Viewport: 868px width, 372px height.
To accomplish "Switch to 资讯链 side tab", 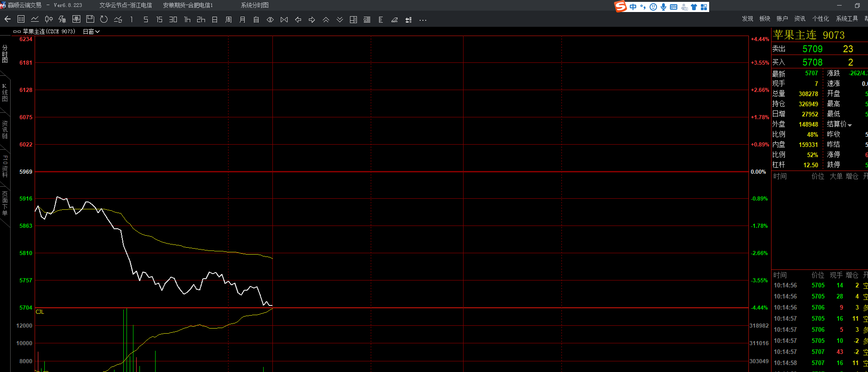I will 5,129.
